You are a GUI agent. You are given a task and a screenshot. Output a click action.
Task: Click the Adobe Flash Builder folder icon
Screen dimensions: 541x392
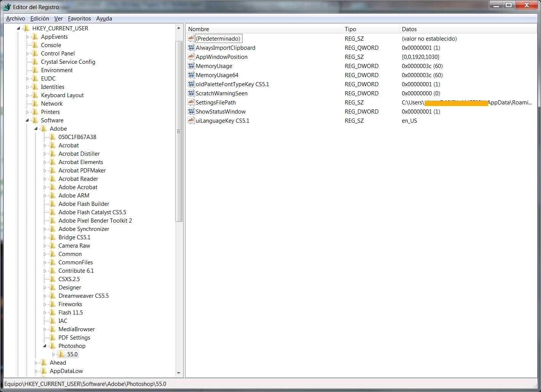(53, 204)
